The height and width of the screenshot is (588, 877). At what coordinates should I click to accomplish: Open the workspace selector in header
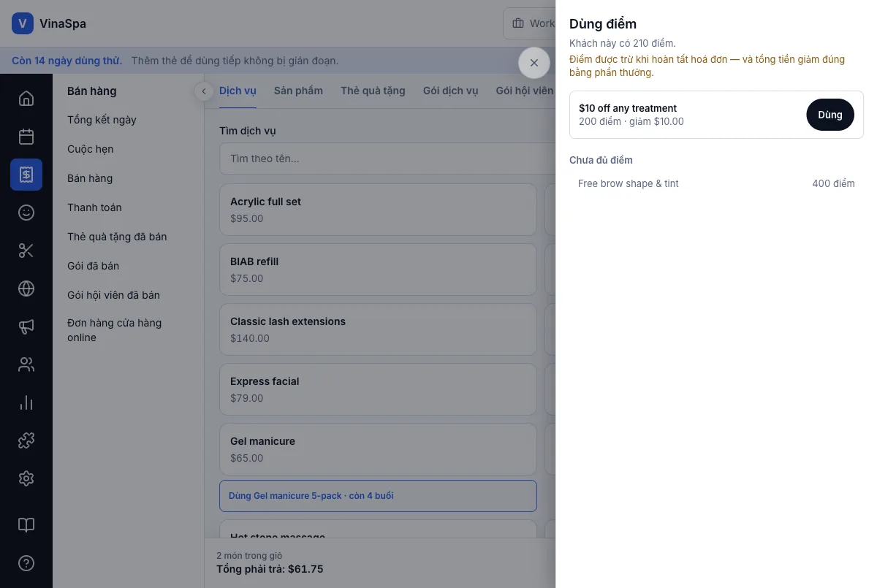(x=529, y=23)
